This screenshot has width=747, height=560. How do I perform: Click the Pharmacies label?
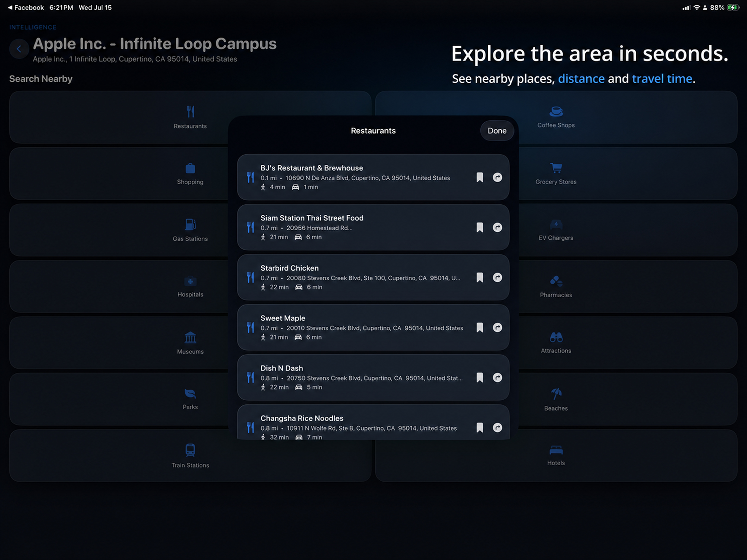[556, 295]
